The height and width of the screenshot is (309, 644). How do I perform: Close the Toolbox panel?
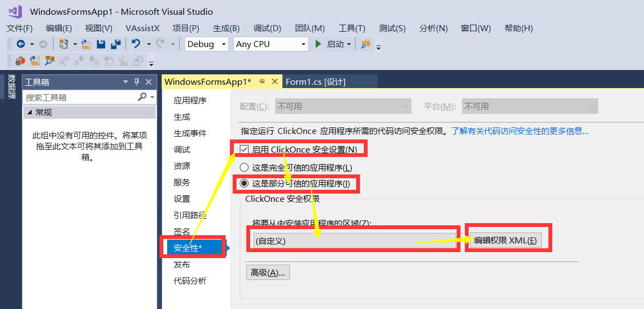click(x=149, y=82)
